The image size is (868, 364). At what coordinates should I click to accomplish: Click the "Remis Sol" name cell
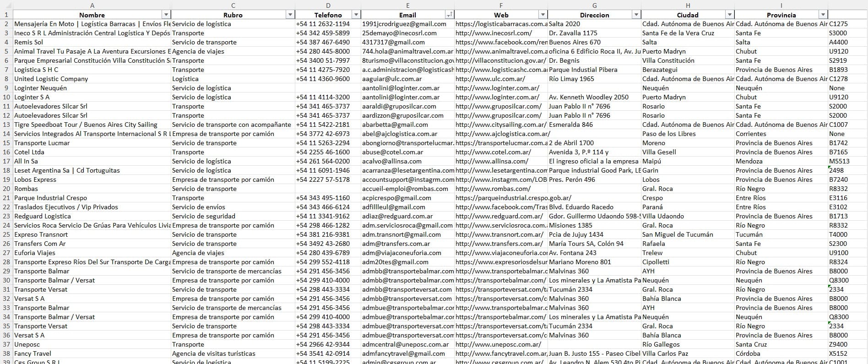click(x=92, y=42)
